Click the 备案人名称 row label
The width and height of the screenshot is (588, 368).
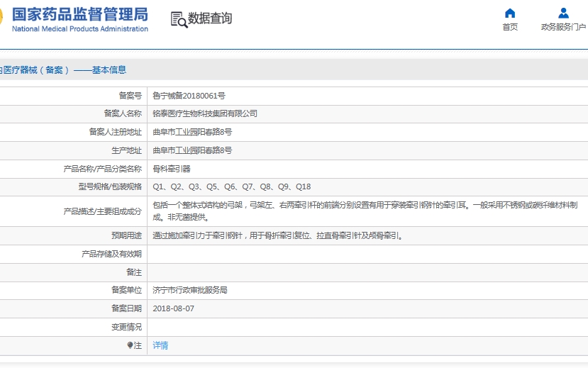pos(123,113)
